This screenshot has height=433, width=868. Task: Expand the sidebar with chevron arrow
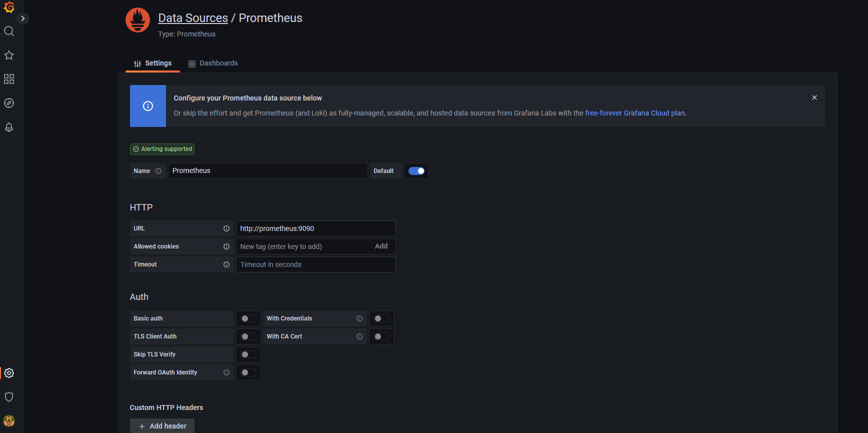[x=22, y=18]
